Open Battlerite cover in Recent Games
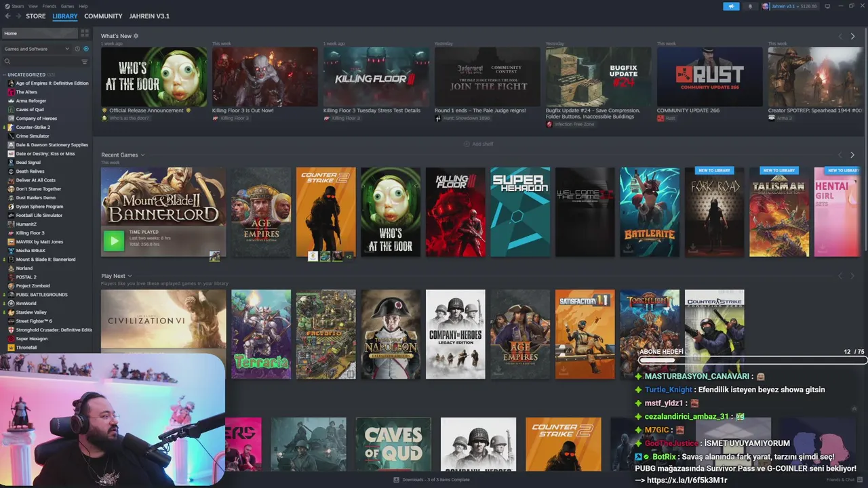 650,212
